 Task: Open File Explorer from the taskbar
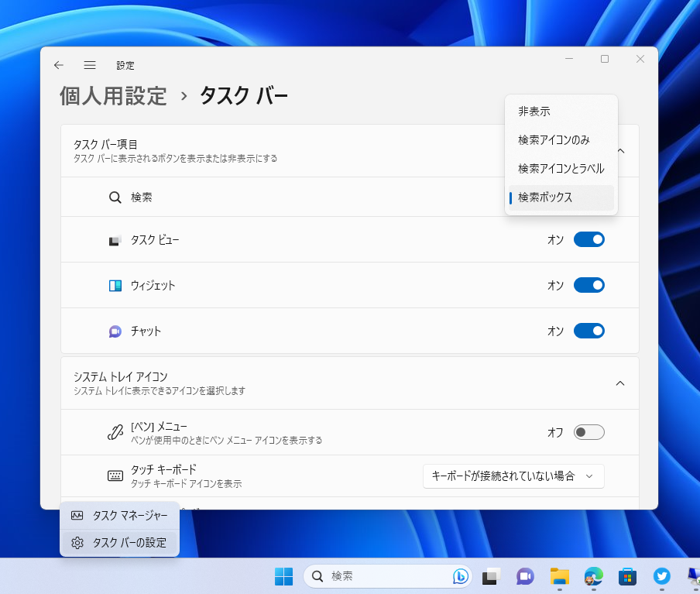[559, 576]
